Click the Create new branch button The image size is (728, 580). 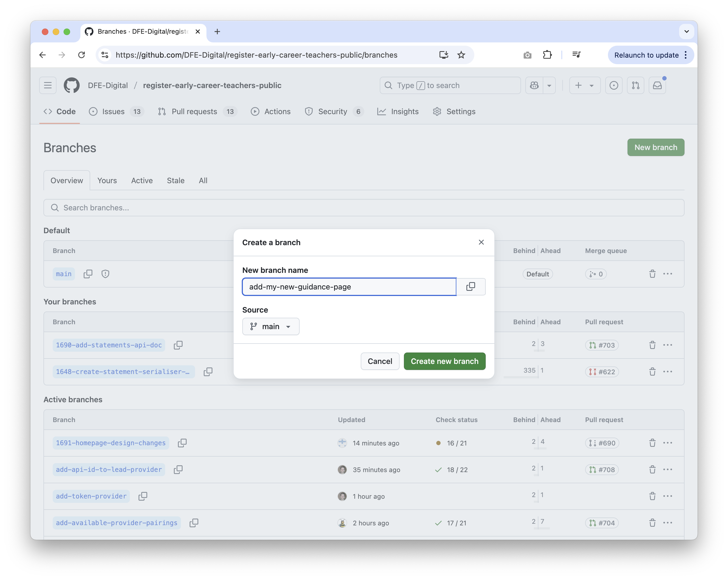[x=444, y=361]
